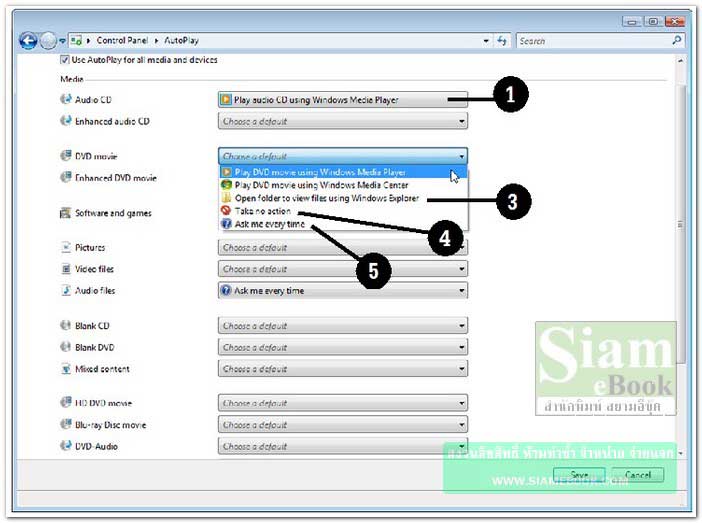Click the DVD-Audio icon
Viewport: 702px width, 523px height.
point(66,446)
